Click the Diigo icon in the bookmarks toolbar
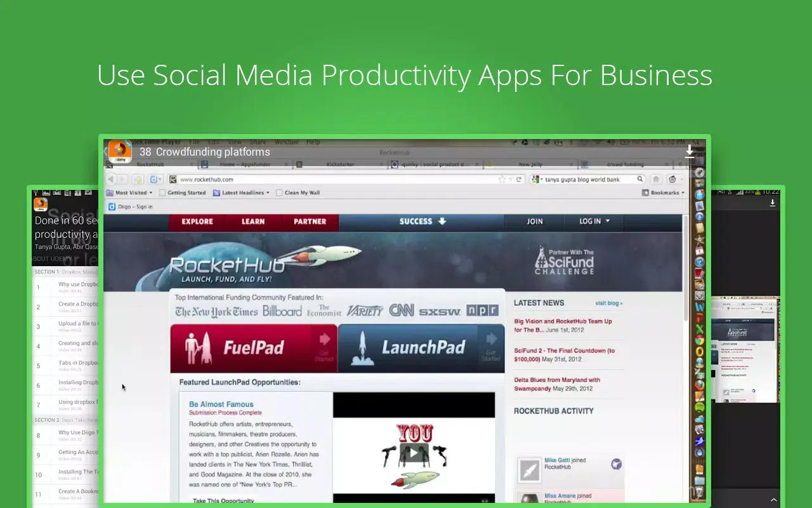The image size is (812, 508). (112, 206)
